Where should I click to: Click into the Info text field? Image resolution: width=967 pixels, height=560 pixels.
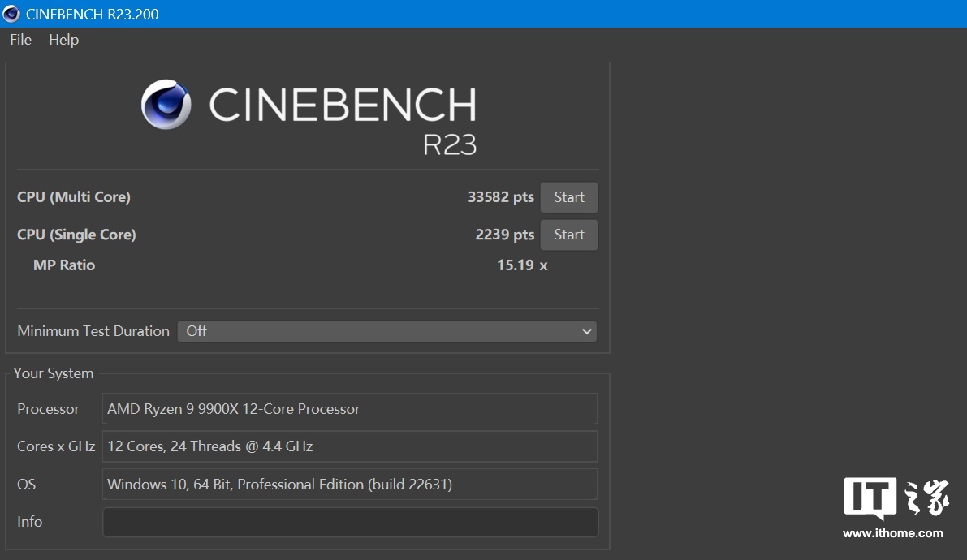point(350,522)
